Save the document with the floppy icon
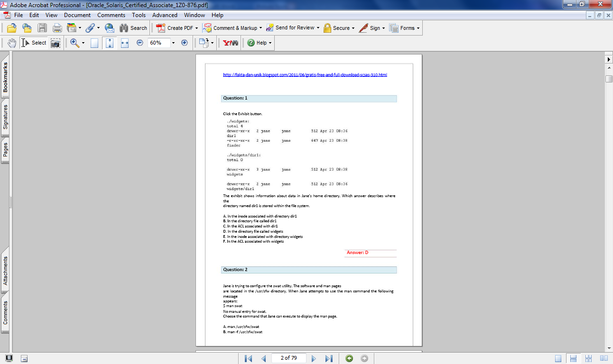This screenshot has width=613, height=364. point(42,28)
